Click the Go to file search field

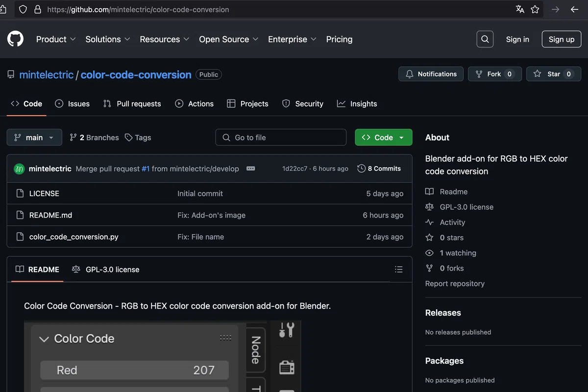pyautogui.click(x=281, y=138)
